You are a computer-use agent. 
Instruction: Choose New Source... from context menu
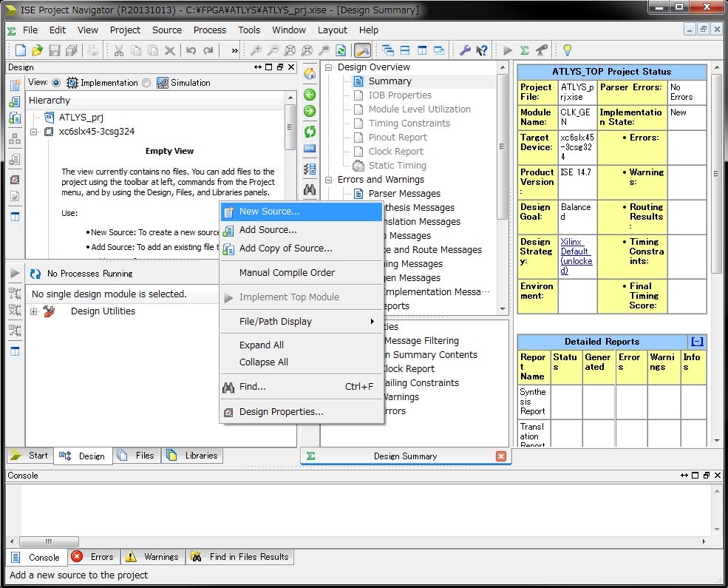tap(302, 212)
